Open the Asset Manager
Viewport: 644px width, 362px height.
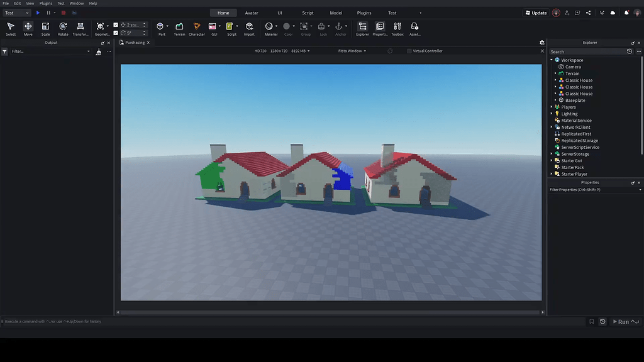(x=415, y=29)
